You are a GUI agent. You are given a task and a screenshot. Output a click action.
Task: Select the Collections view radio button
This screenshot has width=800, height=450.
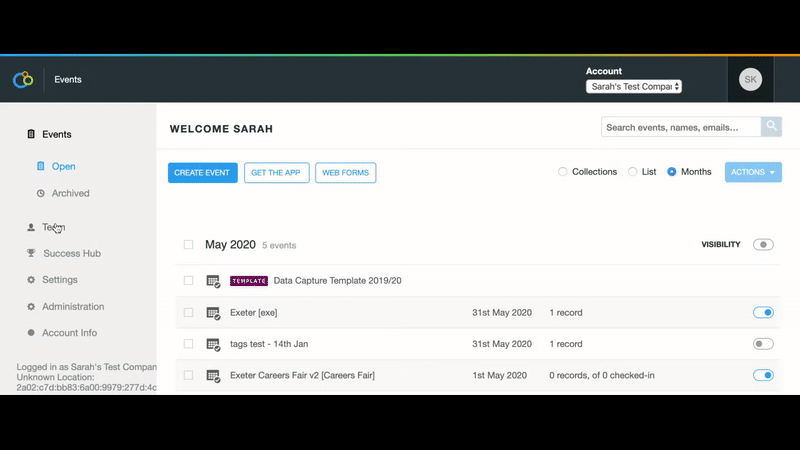[562, 171]
